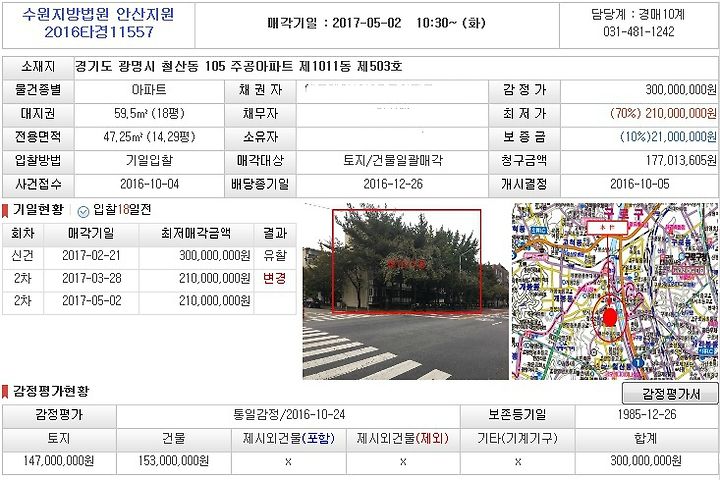Click 토지/건물일괄매각 sale target value
Image resolution: width=720 pixels, height=480 pixels.
pyautogui.click(x=393, y=161)
